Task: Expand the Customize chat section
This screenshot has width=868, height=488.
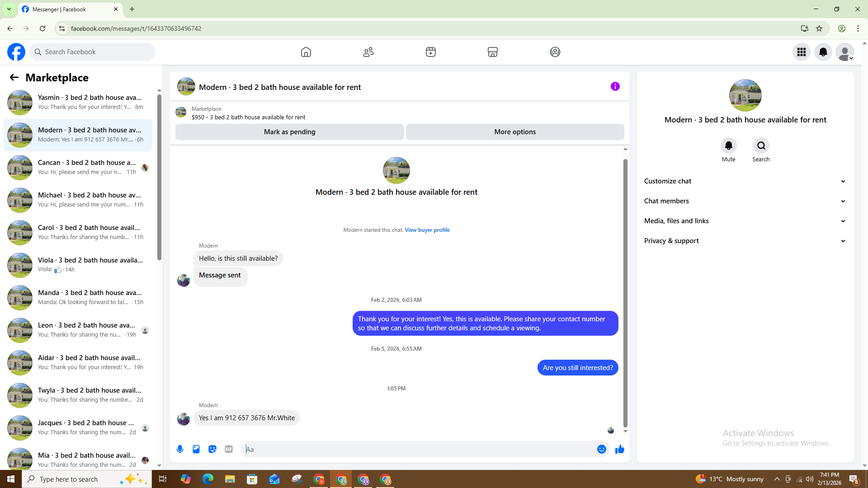Action: coord(745,181)
